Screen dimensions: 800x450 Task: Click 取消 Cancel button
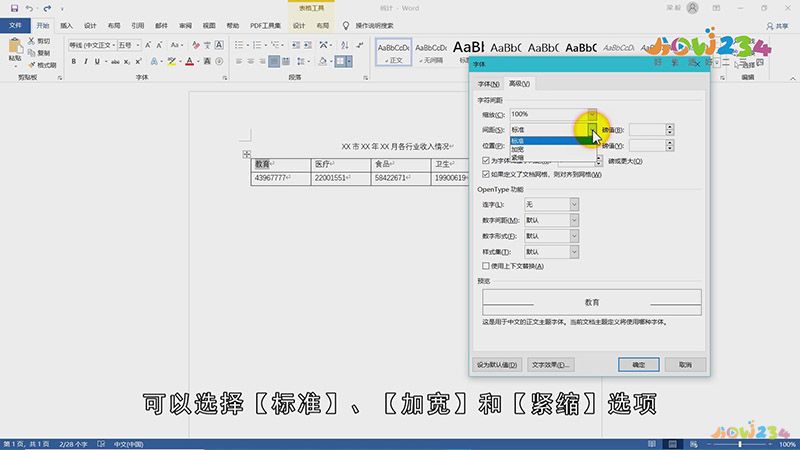[685, 364]
